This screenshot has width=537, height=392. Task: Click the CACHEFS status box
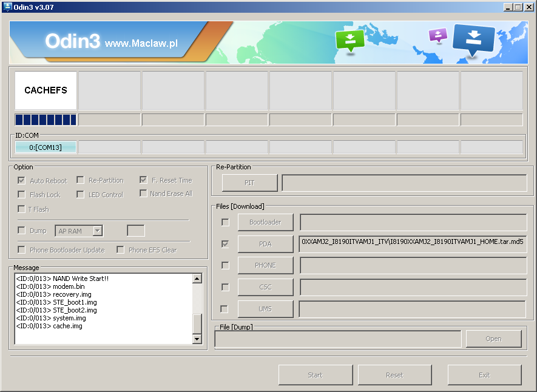[46, 90]
